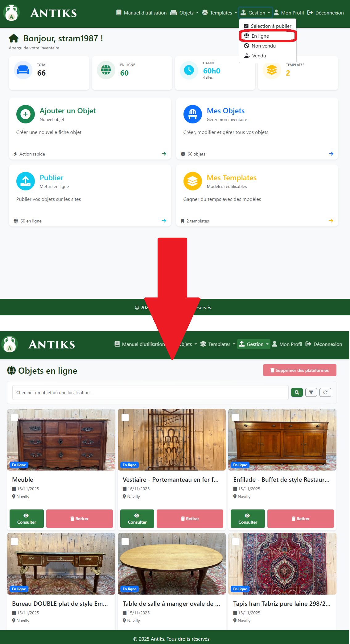The width and height of the screenshot is (350, 644).
Task: Click the bookmark icon beside 2 templates
Action: click(x=183, y=221)
